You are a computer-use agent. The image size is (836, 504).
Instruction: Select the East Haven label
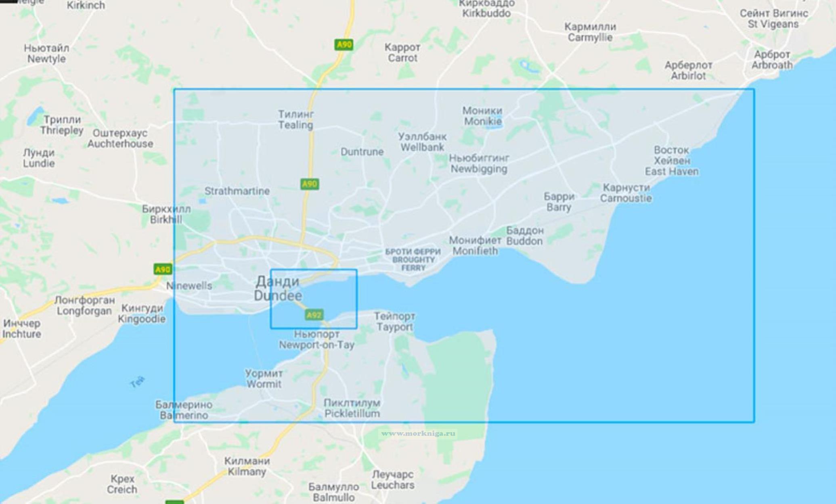tap(672, 161)
